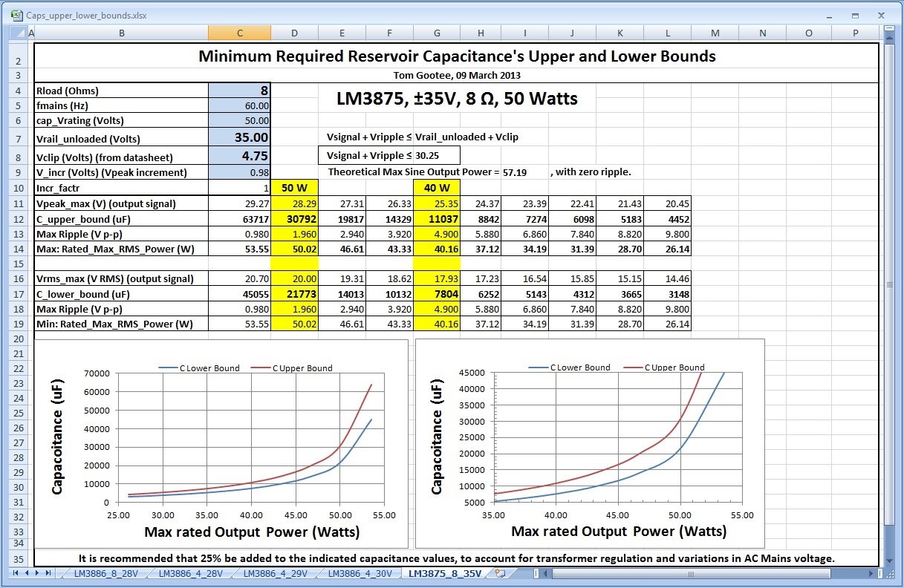The width and height of the screenshot is (904, 588).
Task: Switch to the LM3886_4_29V sheet
Action: [275, 573]
